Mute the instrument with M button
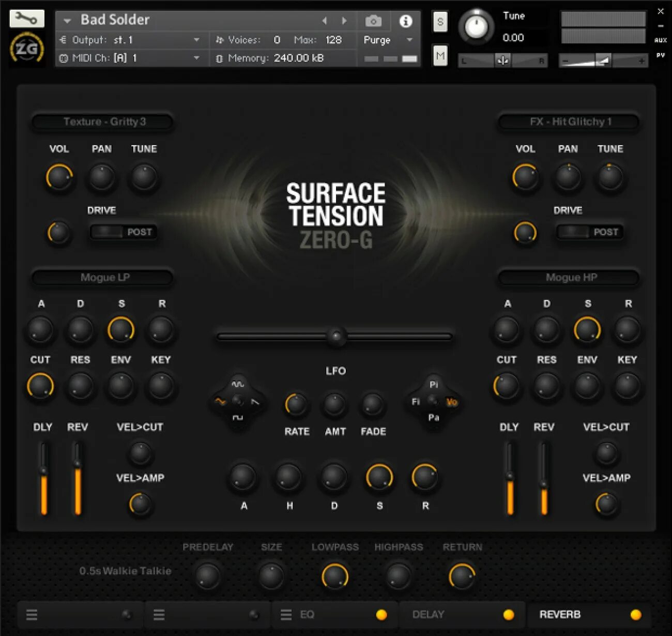 pyautogui.click(x=440, y=55)
